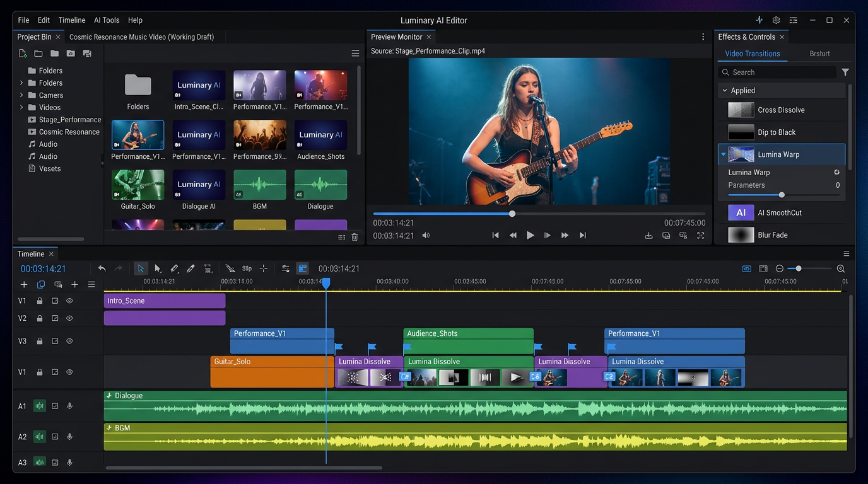Viewport: 868px width, 484px height.
Task: Switch to the Video Transitions tab
Action: pyautogui.click(x=752, y=54)
